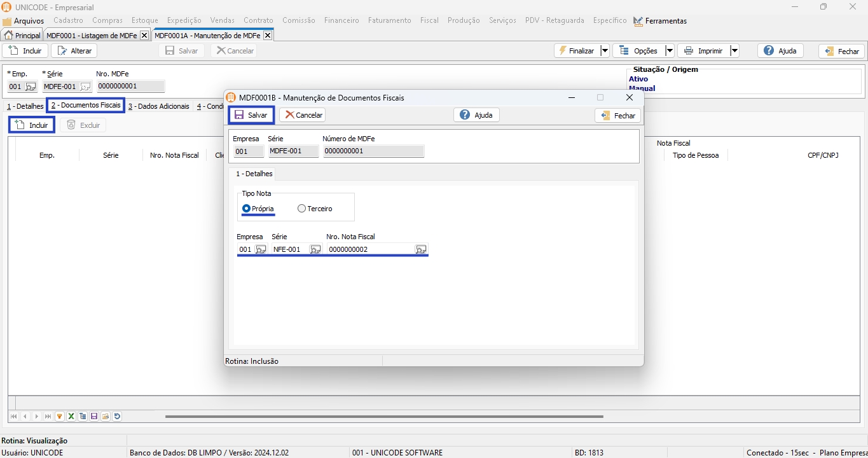Screen dimensions: 868x458
Task: Switch to the 3 - Dados Adicionais tab
Action: tap(158, 106)
